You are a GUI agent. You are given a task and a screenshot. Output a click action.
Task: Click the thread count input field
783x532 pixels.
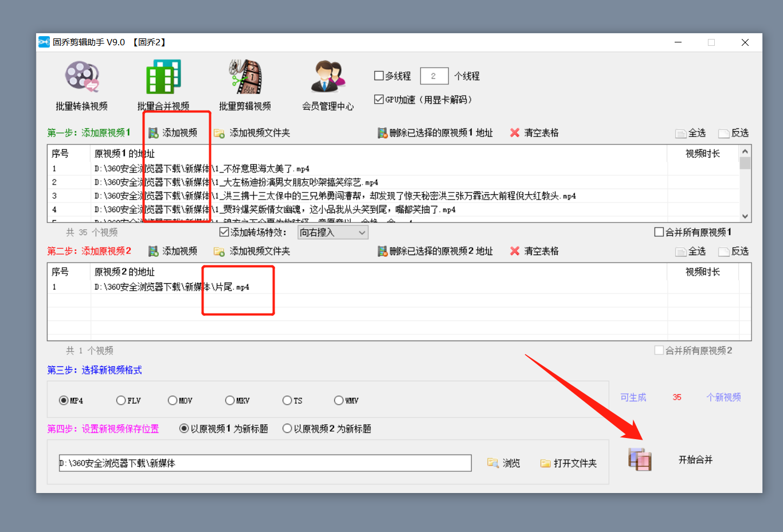coord(434,76)
